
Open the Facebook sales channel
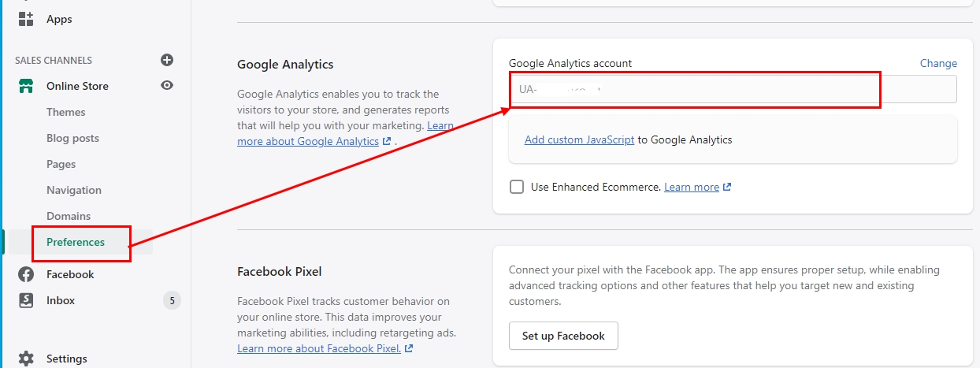pos(70,274)
